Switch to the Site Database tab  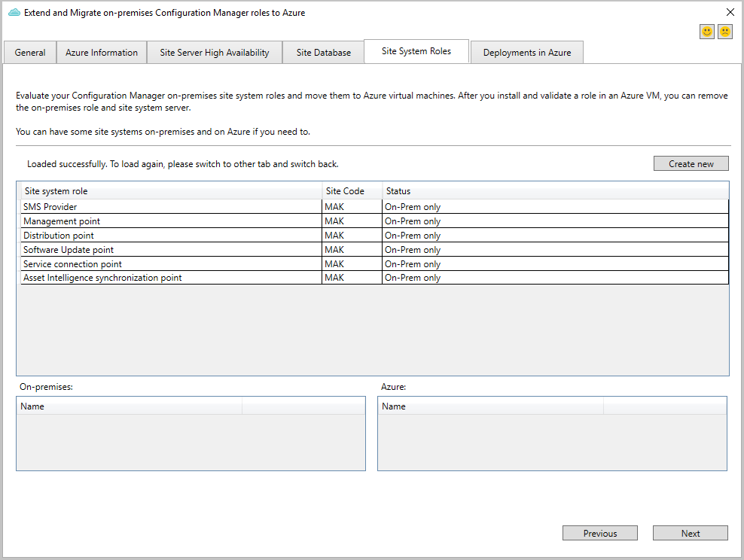coord(323,52)
